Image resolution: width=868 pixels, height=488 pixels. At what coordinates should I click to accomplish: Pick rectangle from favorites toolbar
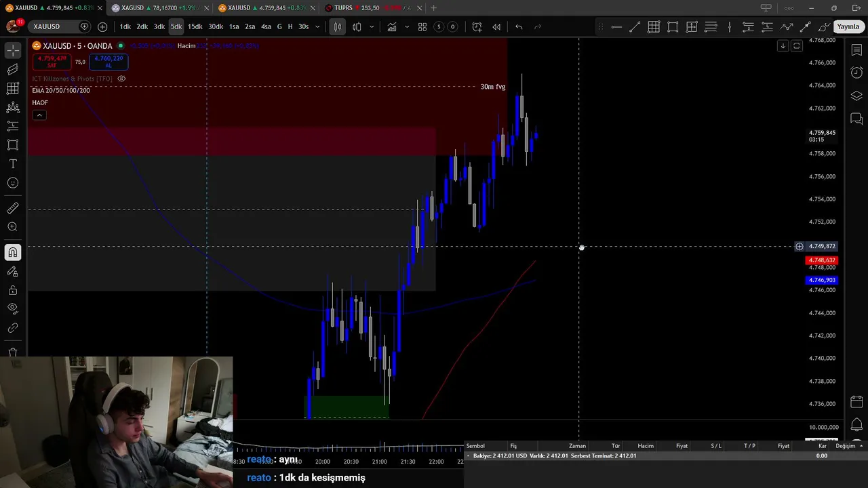pyautogui.click(x=673, y=26)
